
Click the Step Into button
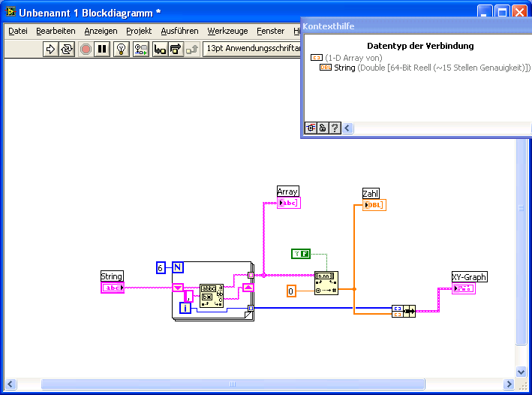tap(160, 50)
